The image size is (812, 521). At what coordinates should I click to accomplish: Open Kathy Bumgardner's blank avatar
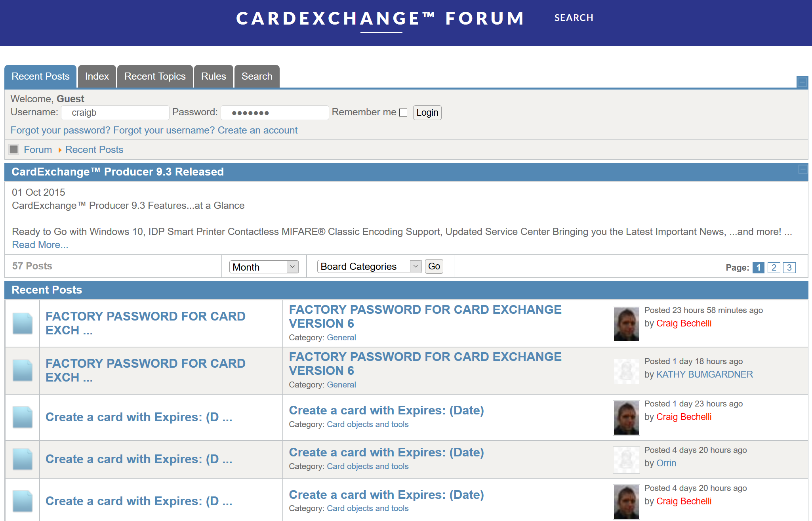tap(626, 371)
